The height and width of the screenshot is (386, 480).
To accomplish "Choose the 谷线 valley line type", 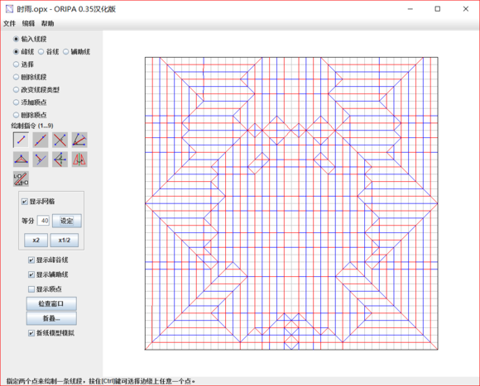I will pos(48,52).
